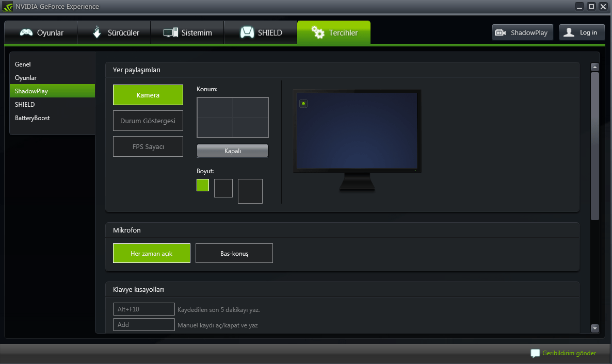This screenshot has width=612, height=364.
Task: Maximize the GeForce Experience window
Action: 591,6
